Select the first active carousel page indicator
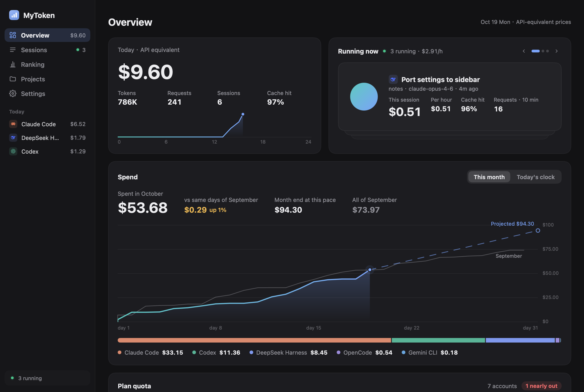Image resolution: width=584 pixels, height=392 pixels. pos(535,51)
